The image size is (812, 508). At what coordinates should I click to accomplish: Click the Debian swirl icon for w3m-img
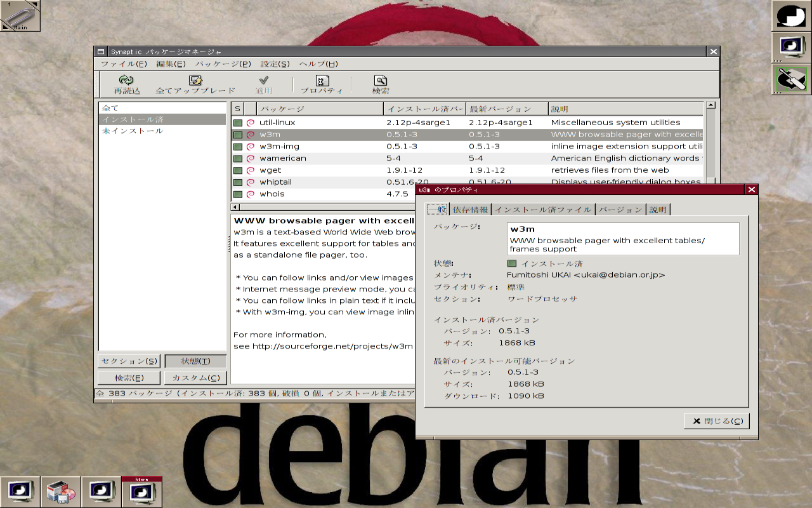(251, 147)
